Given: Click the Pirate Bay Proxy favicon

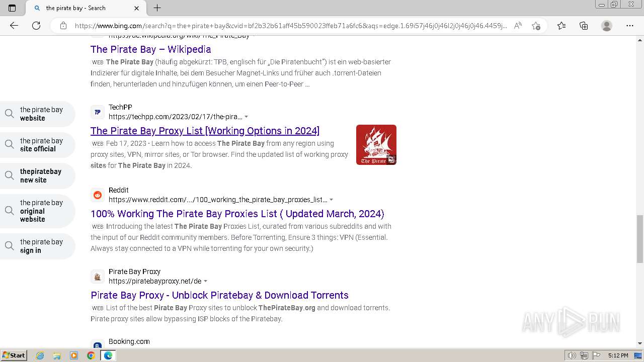Looking at the screenshot, I should (x=98, y=277).
